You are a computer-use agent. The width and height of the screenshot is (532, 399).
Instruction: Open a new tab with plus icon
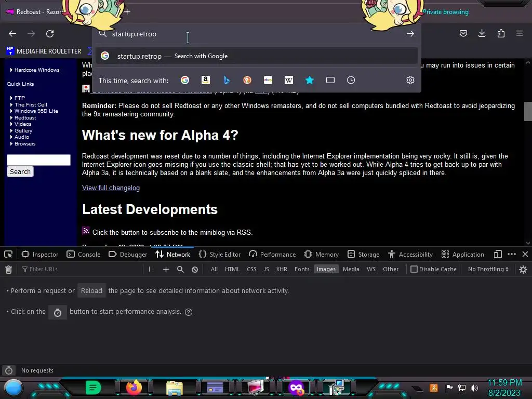(x=127, y=12)
